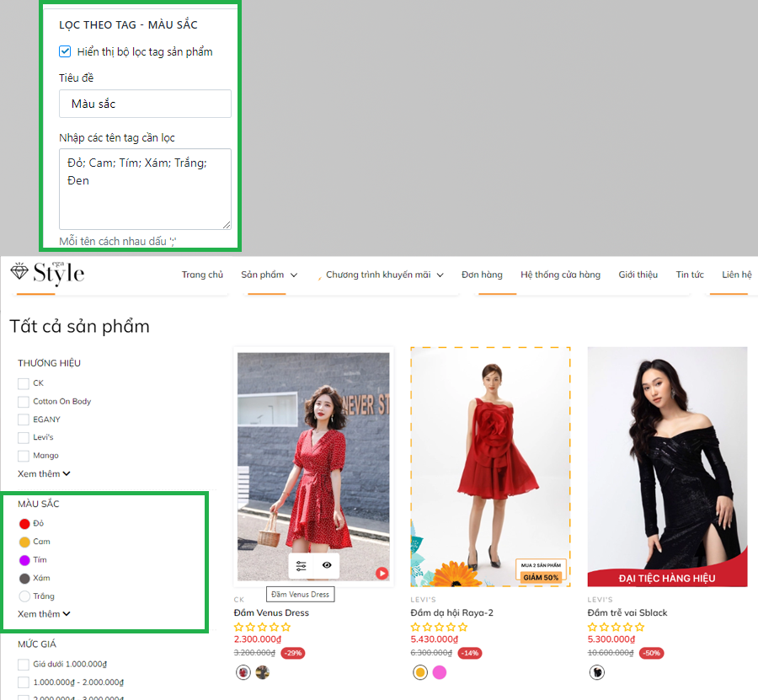
Task: Select the pink variant swatch of Raya-2
Action: tap(439, 672)
